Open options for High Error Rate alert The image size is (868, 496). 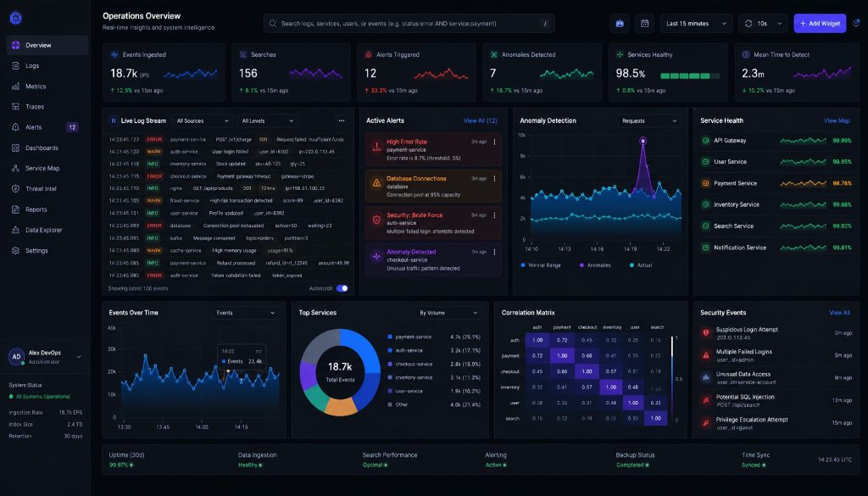tap(494, 142)
